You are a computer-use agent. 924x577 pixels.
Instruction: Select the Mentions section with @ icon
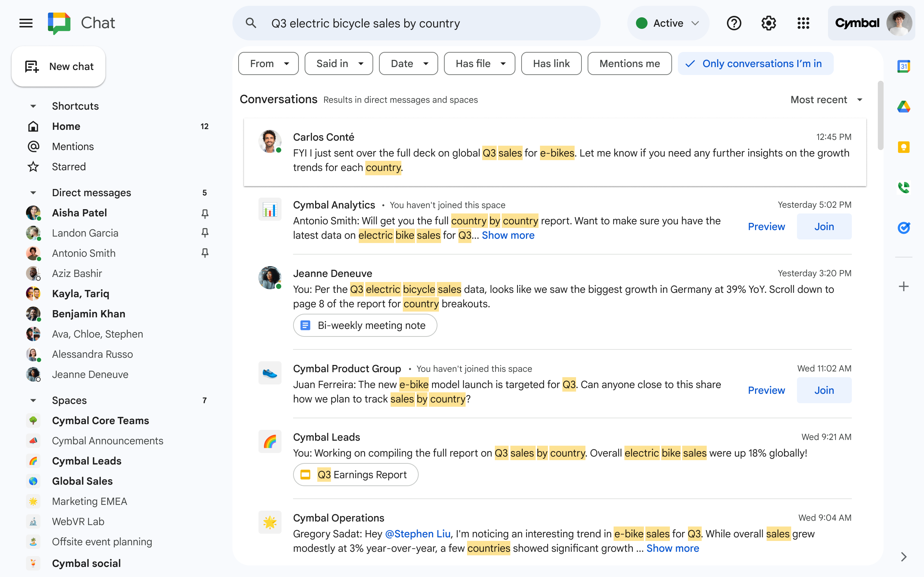coord(73,146)
